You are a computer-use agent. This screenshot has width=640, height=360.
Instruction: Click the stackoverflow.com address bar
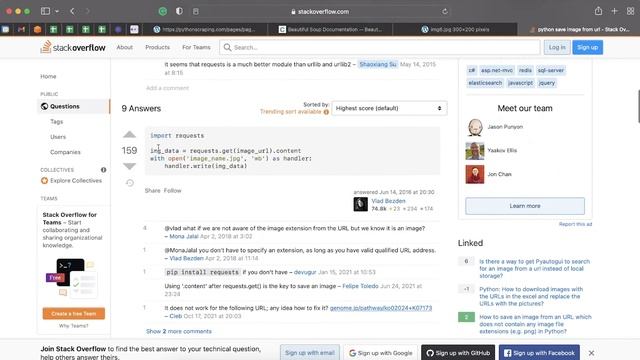320,11
